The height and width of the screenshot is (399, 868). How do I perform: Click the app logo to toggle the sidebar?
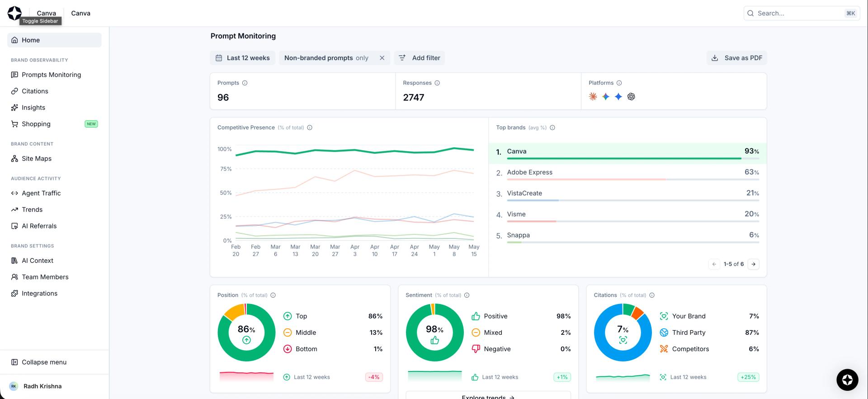tap(14, 13)
